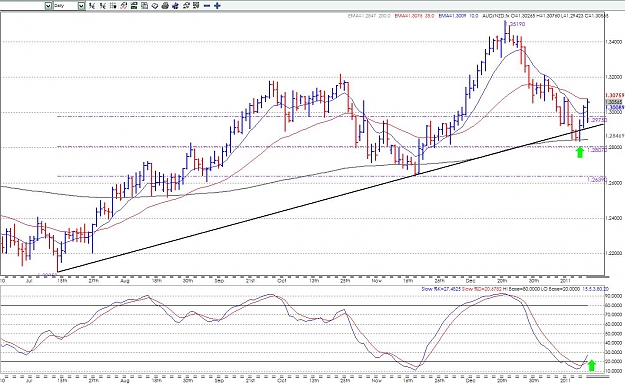The height and width of the screenshot is (384, 625).
Task: Click the 2011 label on the date axis
Action: pos(565,280)
